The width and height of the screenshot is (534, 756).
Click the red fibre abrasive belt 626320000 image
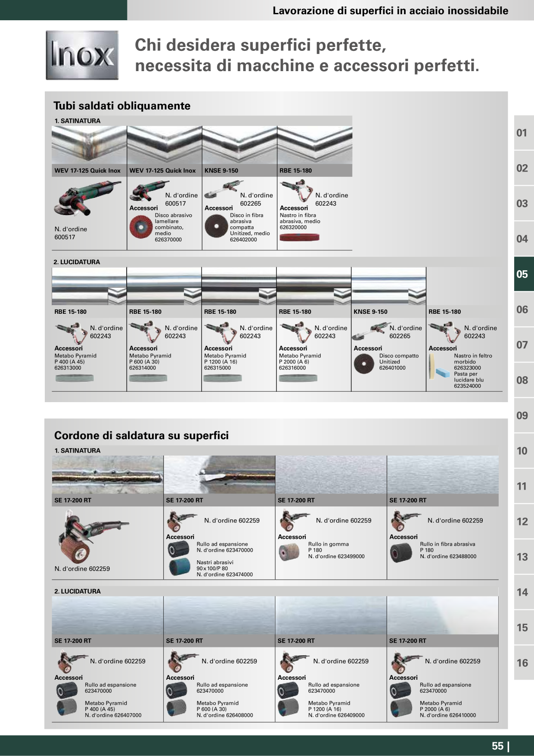(x=300, y=237)
